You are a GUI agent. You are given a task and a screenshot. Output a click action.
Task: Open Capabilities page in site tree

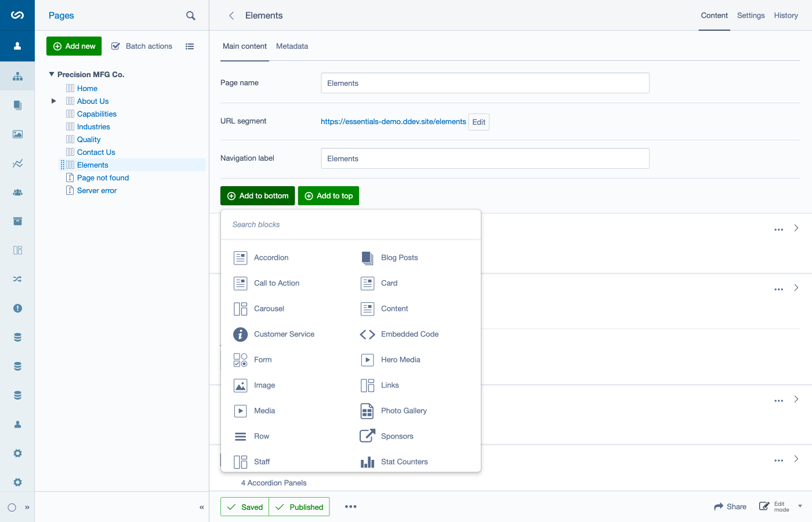[x=97, y=114]
